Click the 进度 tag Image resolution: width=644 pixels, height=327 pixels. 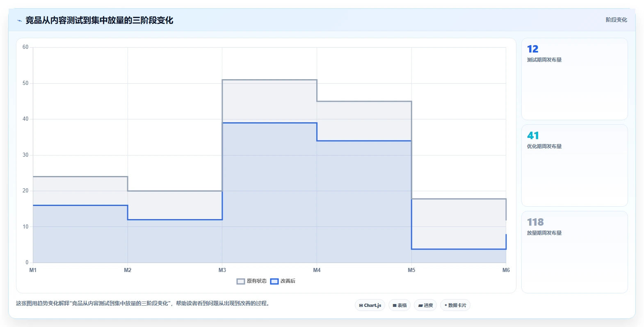(425, 305)
